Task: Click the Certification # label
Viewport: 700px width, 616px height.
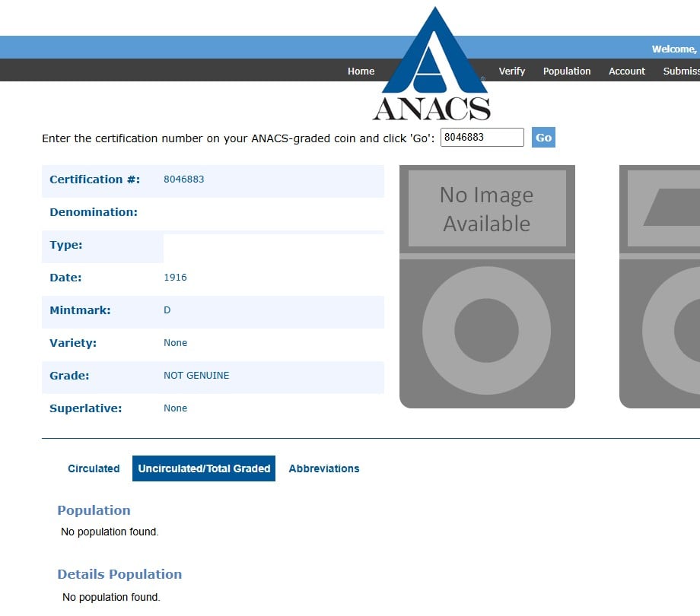Action: (x=94, y=179)
